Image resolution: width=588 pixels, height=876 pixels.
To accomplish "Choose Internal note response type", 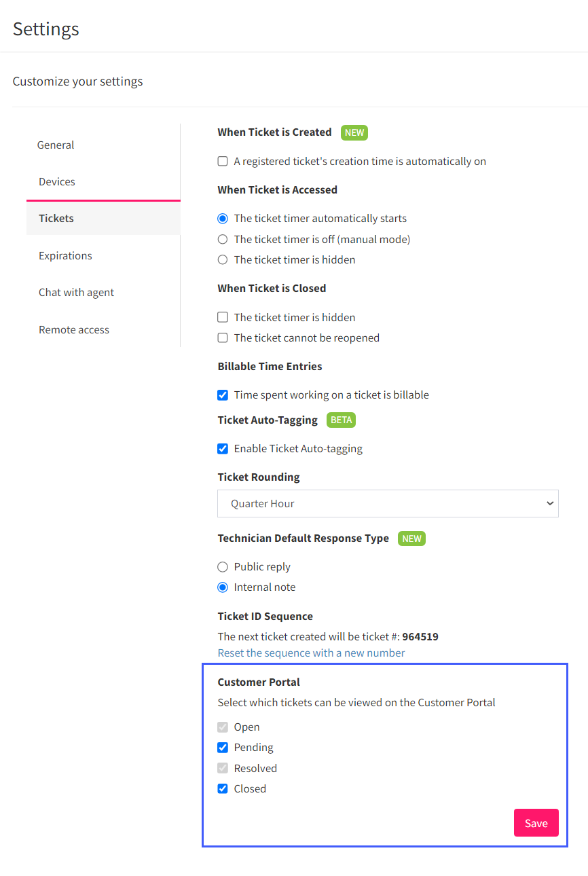I will 222,587.
